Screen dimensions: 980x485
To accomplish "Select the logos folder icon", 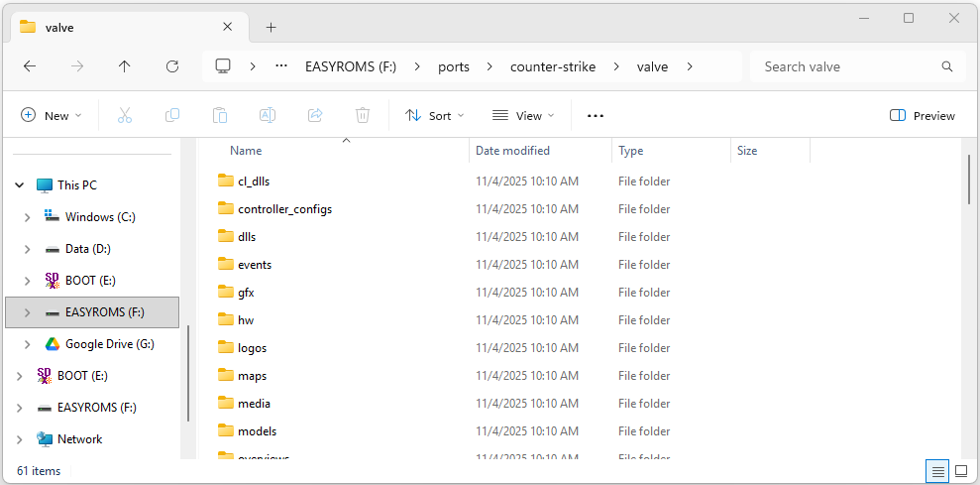I will pos(226,347).
